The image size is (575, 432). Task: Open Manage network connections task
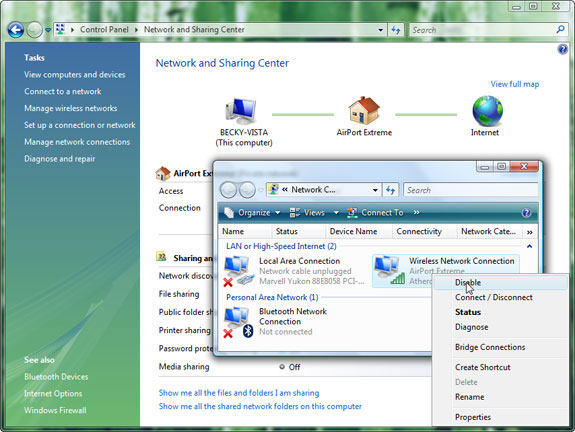77,142
